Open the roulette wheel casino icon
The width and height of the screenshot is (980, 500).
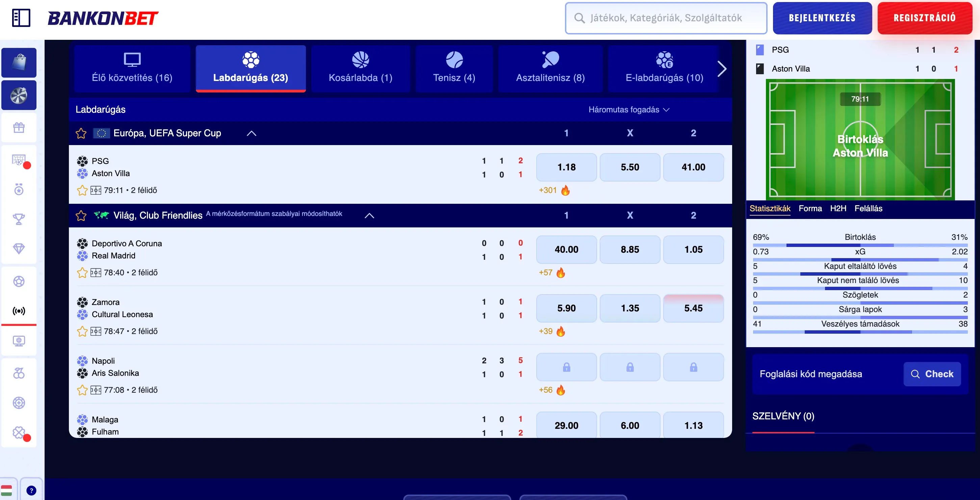(19, 95)
